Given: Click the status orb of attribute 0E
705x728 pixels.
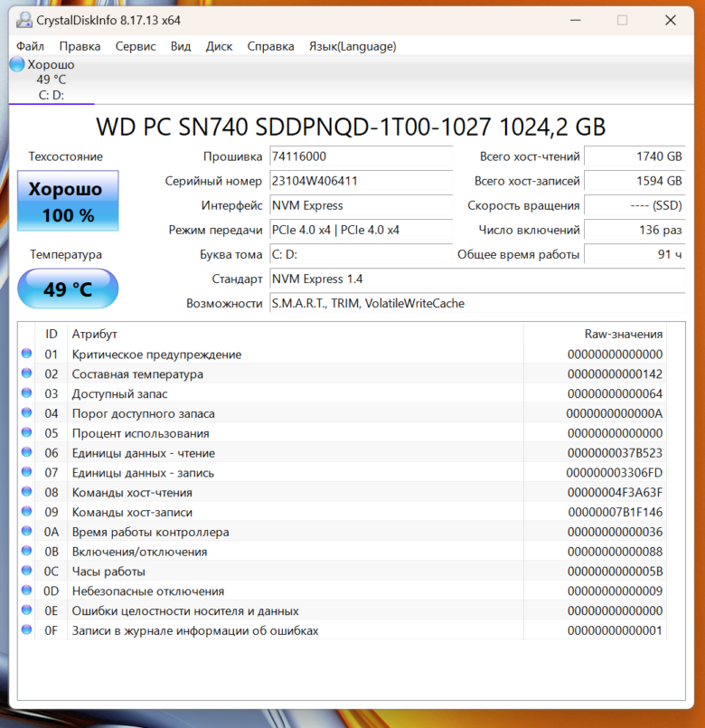Looking at the screenshot, I should tap(26, 610).
